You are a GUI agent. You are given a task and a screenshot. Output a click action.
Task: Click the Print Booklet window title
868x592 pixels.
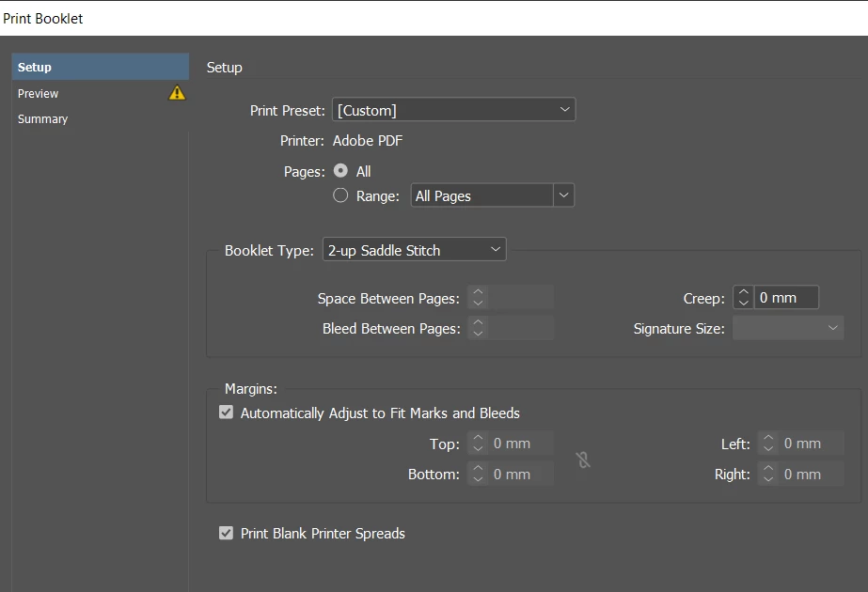click(42, 18)
